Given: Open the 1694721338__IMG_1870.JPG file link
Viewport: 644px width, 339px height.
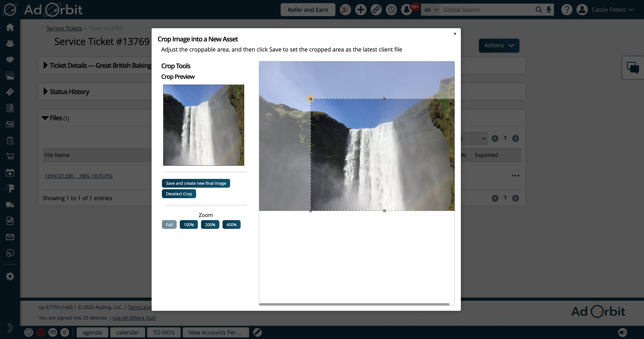Looking at the screenshot, I should (78, 176).
